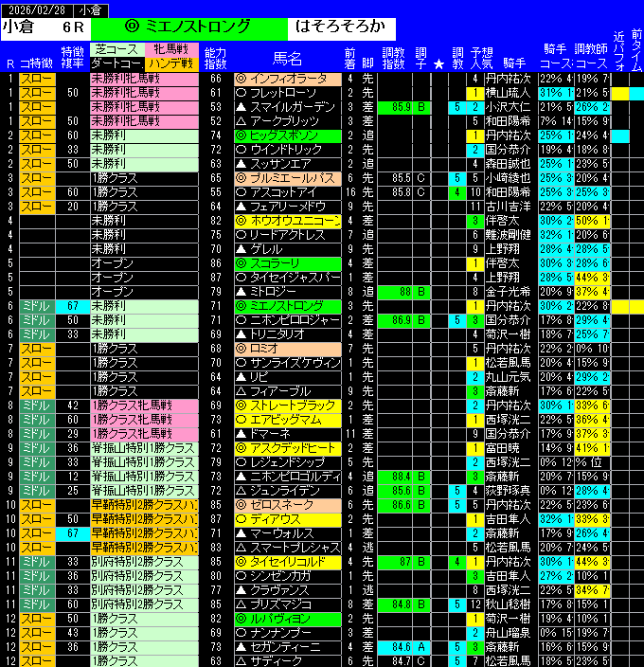The width and height of the screenshot is (644, 667).
Task: Select horse ディアウス
Action: 288,519
